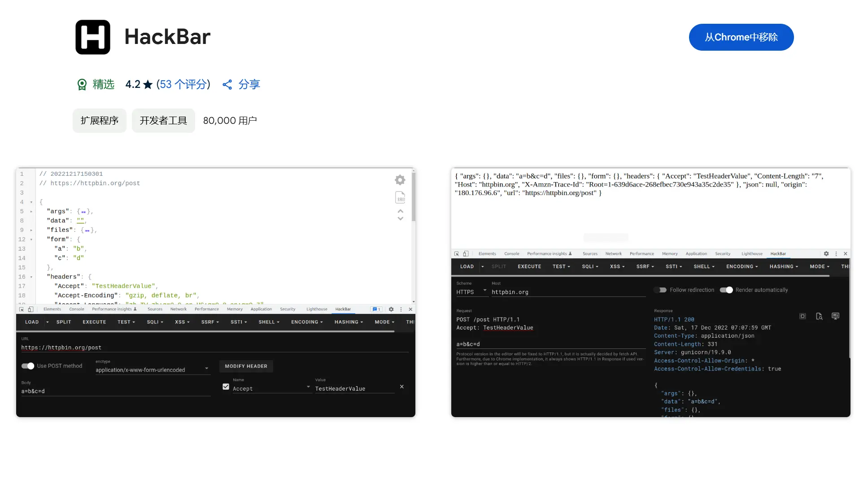
Task: Click the select-all icon above the Response panel
Action: click(803, 316)
